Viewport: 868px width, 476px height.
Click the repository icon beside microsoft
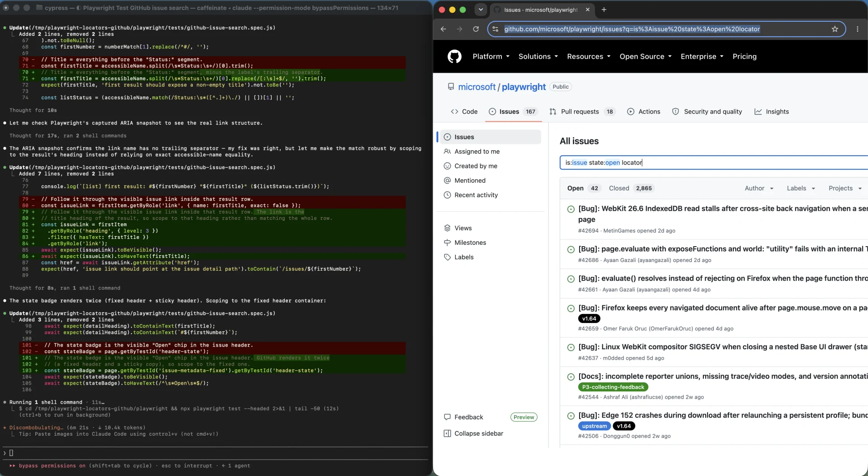(x=451, y=86)
